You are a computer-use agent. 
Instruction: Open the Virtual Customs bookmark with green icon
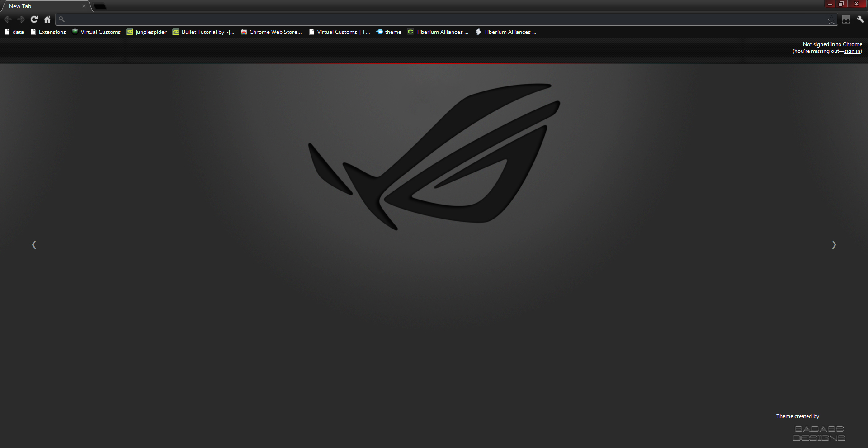pyautogui.click(x=96, y=32)
